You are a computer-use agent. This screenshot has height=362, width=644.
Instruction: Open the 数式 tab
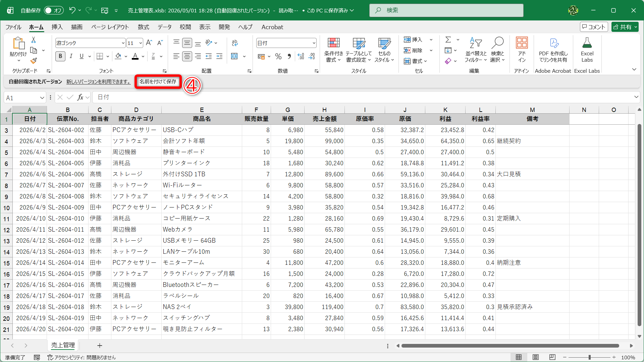pyautogui.click(x=144, y=27)
